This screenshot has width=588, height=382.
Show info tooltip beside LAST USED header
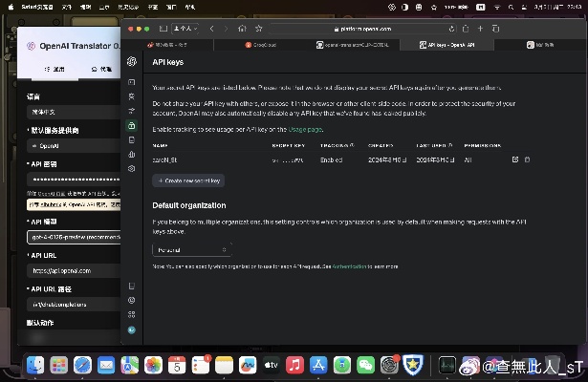click(450, 145)
